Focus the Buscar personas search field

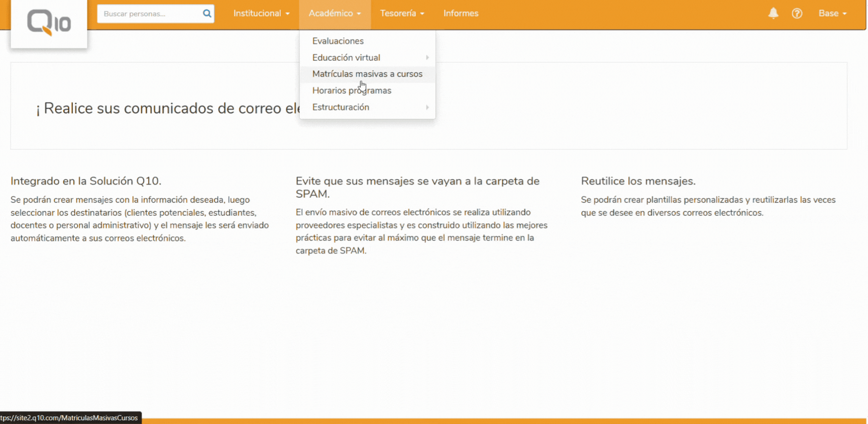156,14
